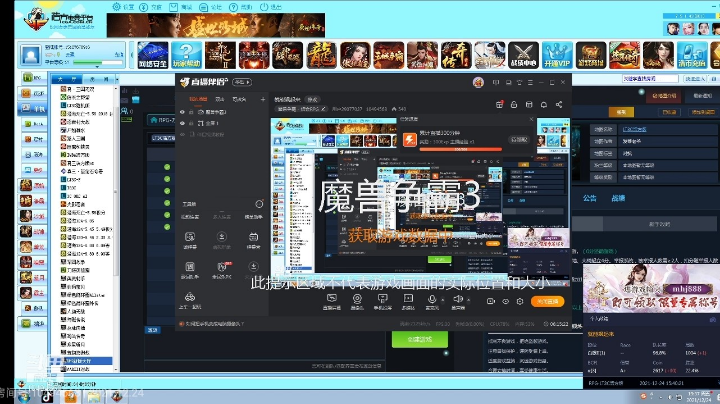Screen dimensions: 720x404
Task: Open the settings gear beside the orange stream button
Action: (520, 302)
